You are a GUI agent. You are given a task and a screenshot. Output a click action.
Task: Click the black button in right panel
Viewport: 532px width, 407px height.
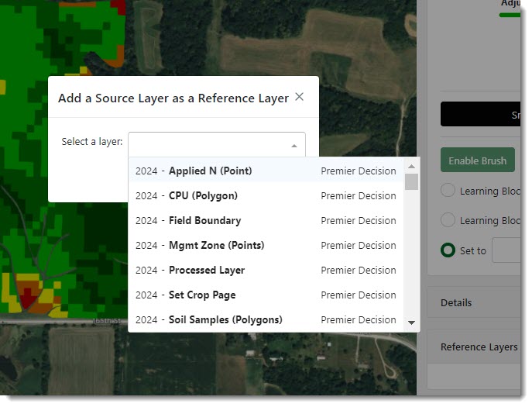tap(482, 114)
